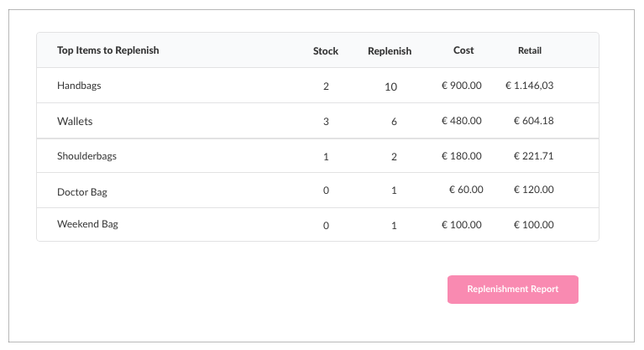Select the Handbags row name
644x350 pixels.
79,86
